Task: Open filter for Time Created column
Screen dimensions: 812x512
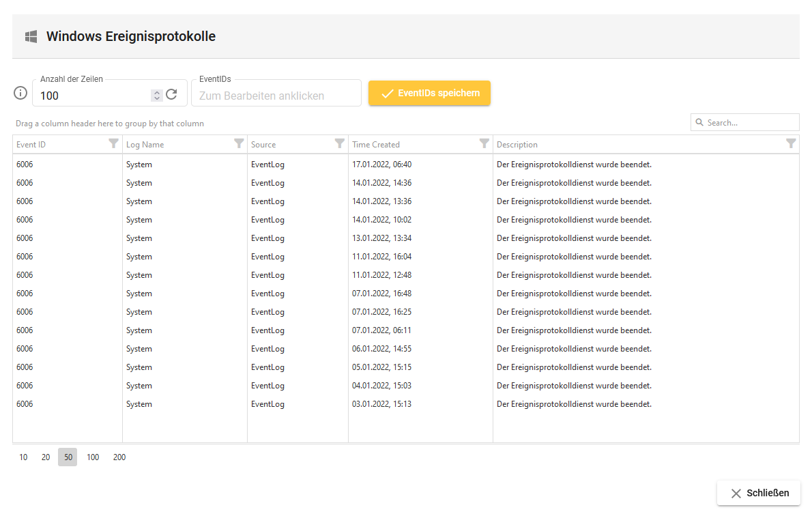Action: click(484, 144)
